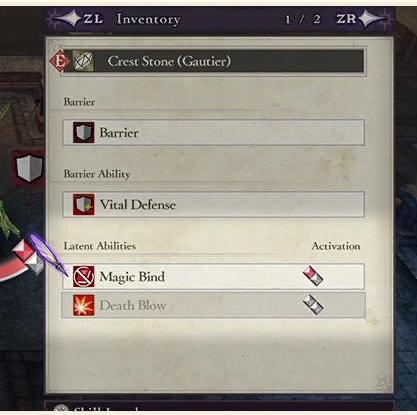Image resolution: width=417 pixels, height=415 pixels.
Task: Go to the previous page with ZL
Action: click(93, 19)
